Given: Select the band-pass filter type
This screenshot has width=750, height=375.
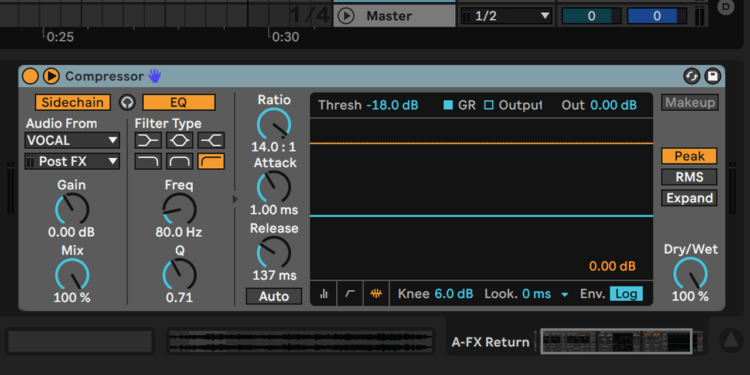Looking at the screenshot, I should point(179,161).
